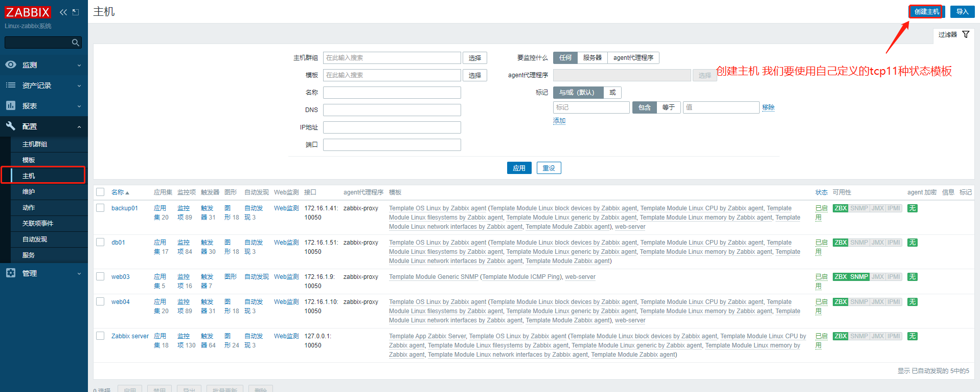Toggle the 过滤器 filter tab
The width and height of the screenshot is (980, 392).
[953, 35]
